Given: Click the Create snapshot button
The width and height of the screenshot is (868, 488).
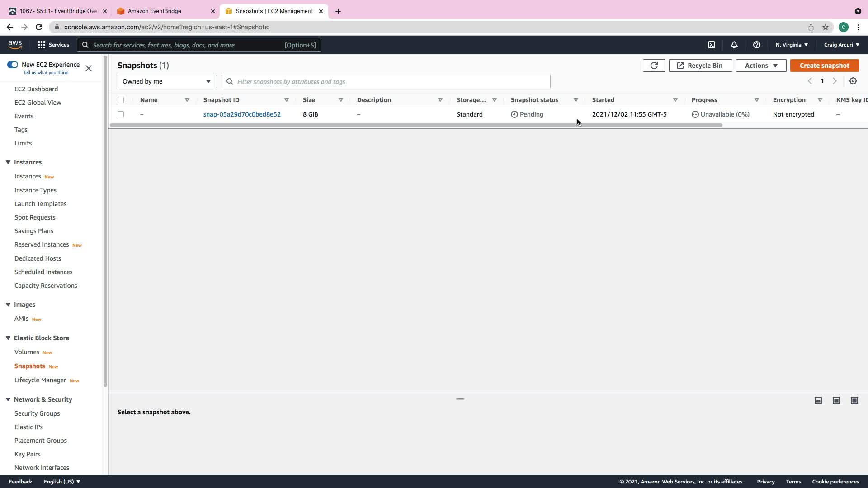Looking at the screenshot, I should click(824, 66).
